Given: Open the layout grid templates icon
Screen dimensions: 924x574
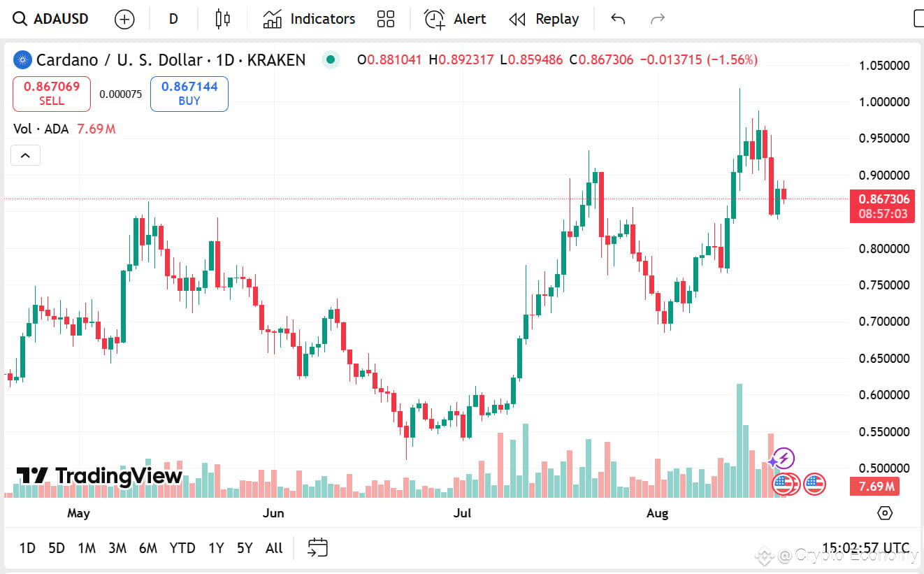Looking at the screenshot, I should (x=386, y=19).
